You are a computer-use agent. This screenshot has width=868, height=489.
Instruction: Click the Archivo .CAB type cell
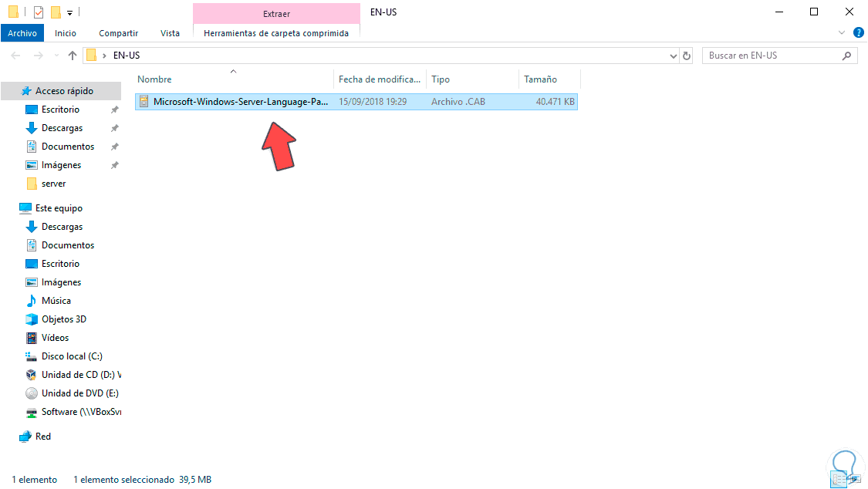coord(458,102)
